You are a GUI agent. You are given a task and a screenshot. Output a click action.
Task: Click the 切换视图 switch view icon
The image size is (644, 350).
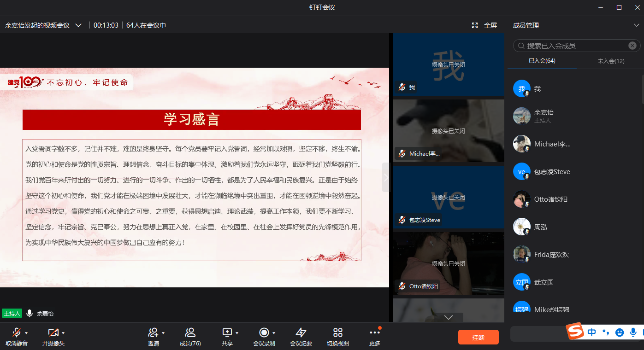[x=338, y=332]
